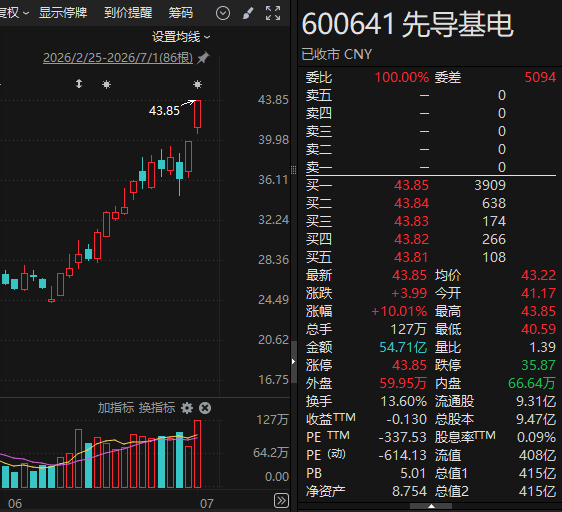Click the 流值 value 408亿
562x512 pixels.
(537, 455)
